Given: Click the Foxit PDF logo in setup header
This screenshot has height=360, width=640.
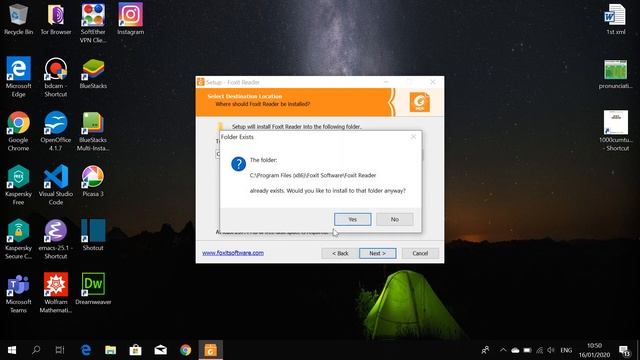Looking at the screenshot, I should pos(420,102).
